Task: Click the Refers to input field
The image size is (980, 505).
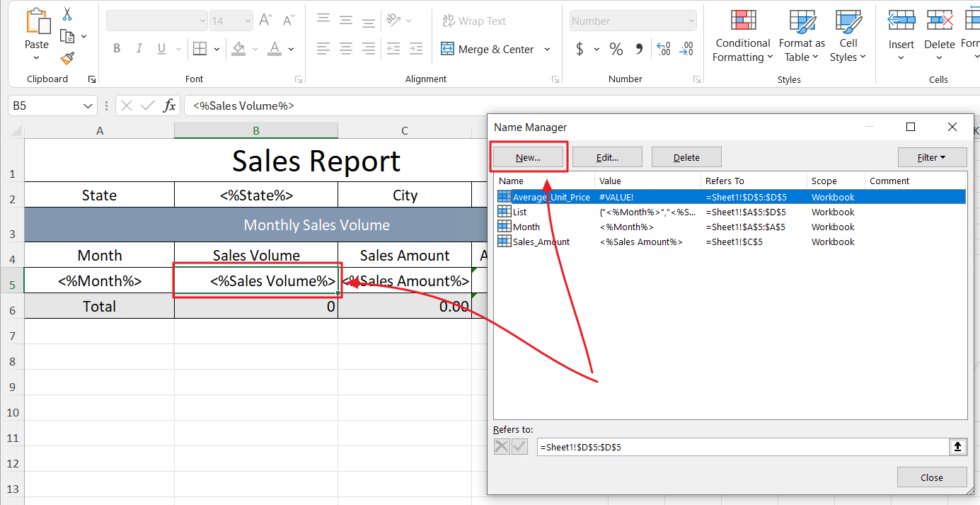Action: 742,447
